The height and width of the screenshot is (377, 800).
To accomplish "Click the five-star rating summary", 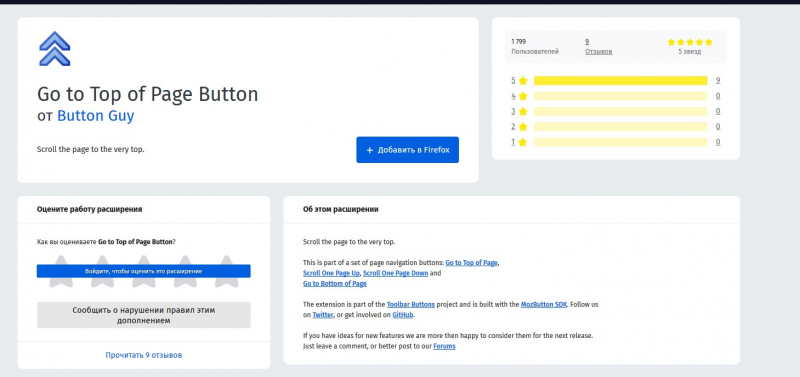I will [690, 46].
